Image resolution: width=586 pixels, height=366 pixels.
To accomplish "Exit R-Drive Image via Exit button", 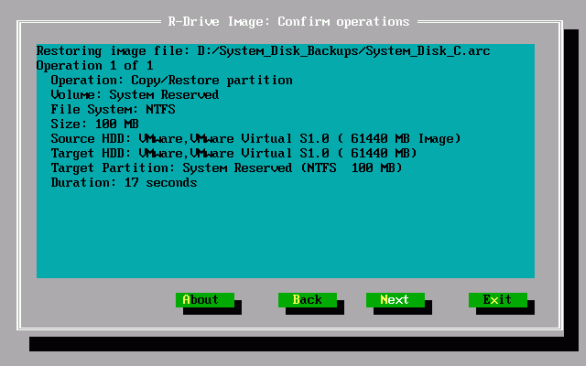I will [498, 300].
